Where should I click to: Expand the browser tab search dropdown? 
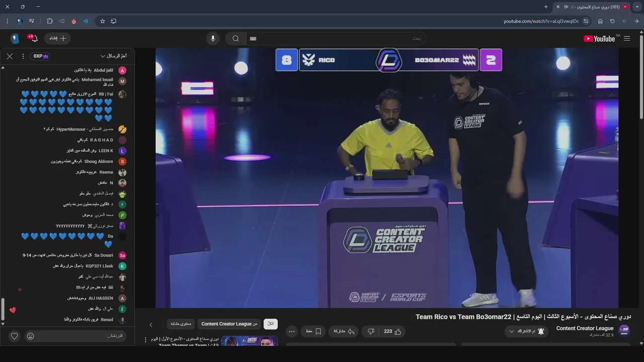click(637, 7)
